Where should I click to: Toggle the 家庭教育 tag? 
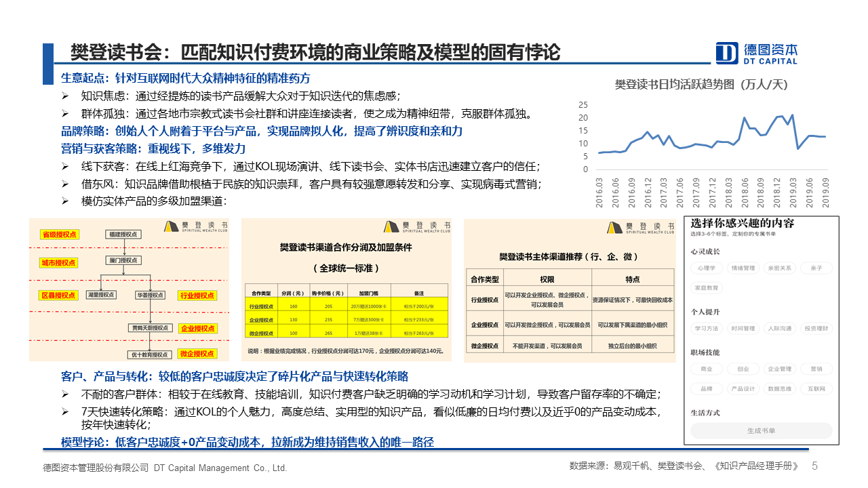(707, 288)
